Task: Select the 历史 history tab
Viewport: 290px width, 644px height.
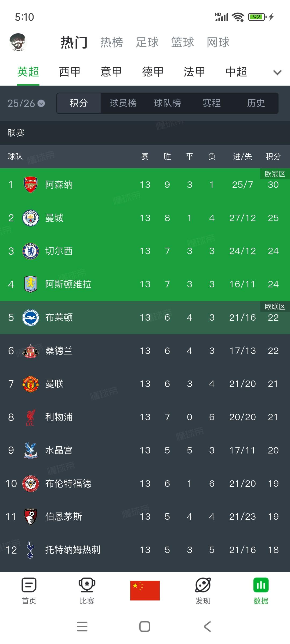Action: [x=256, y=103]
